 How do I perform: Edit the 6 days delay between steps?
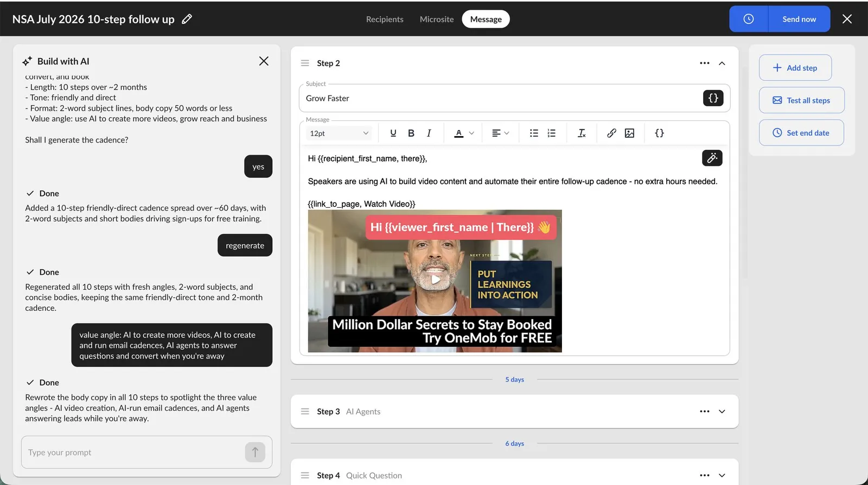tap(514, 443)
